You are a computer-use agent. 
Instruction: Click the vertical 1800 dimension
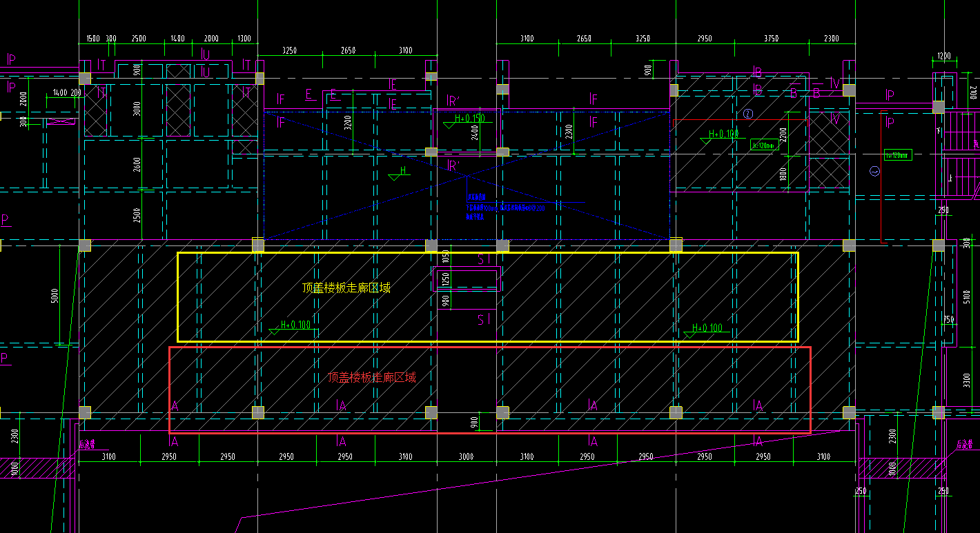pyautogui.click(x=783, y=174)
